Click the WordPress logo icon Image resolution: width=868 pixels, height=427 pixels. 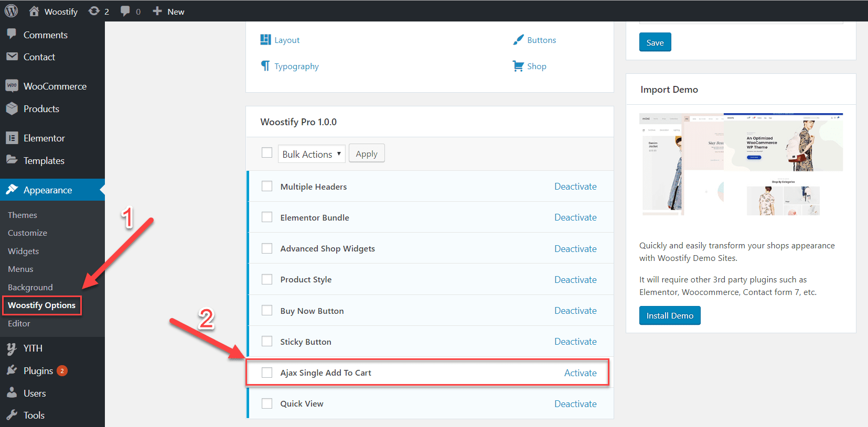pyautogui.click(x=12, y=11)
